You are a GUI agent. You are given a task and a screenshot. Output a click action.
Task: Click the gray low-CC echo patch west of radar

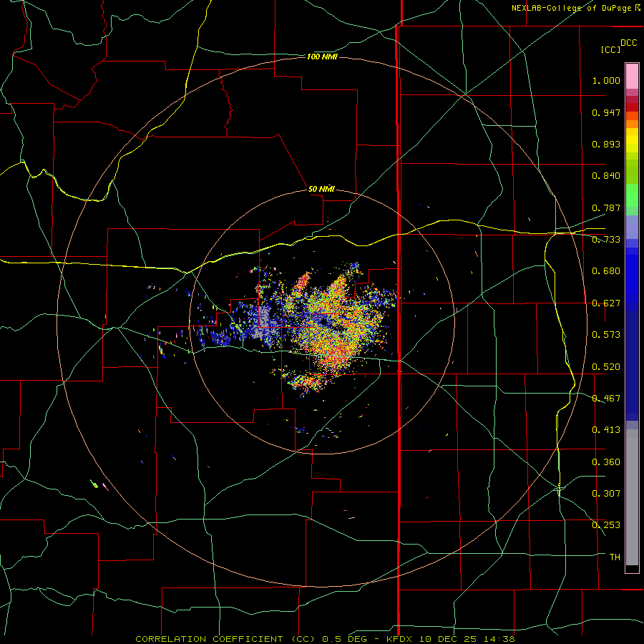tap(263, 323)
